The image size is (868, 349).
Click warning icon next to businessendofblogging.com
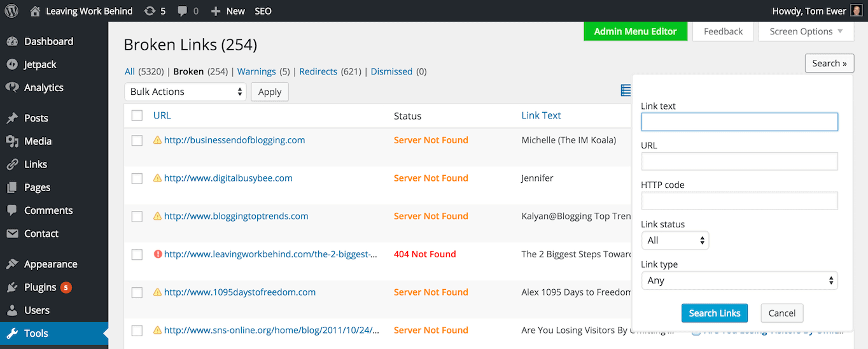click(157, 140)
